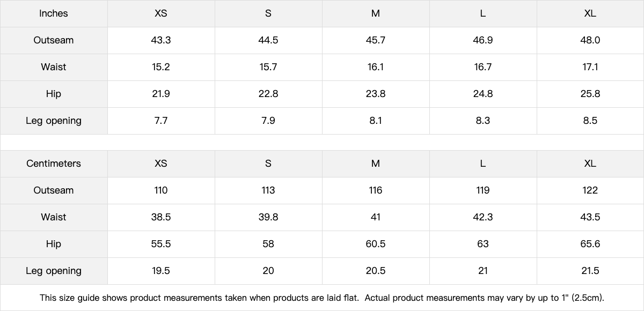
Task: Click the 60.5 hip centimeter cell
Action: (376, 244)
